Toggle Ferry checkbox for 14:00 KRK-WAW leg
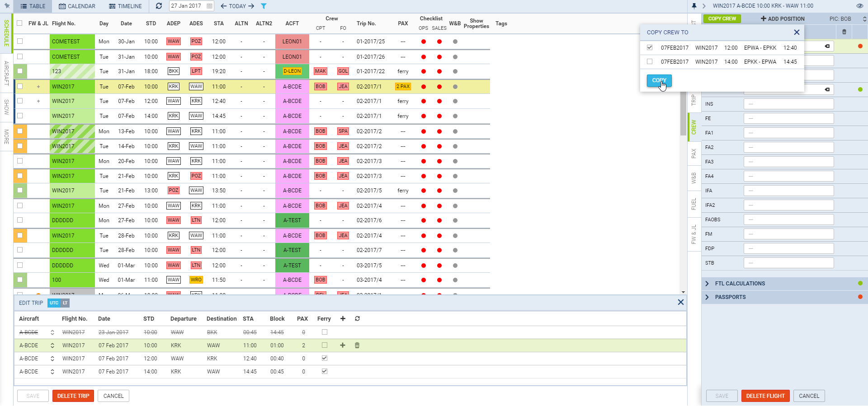The width and height of the screenshot is (868, 406). click(324, 371)
